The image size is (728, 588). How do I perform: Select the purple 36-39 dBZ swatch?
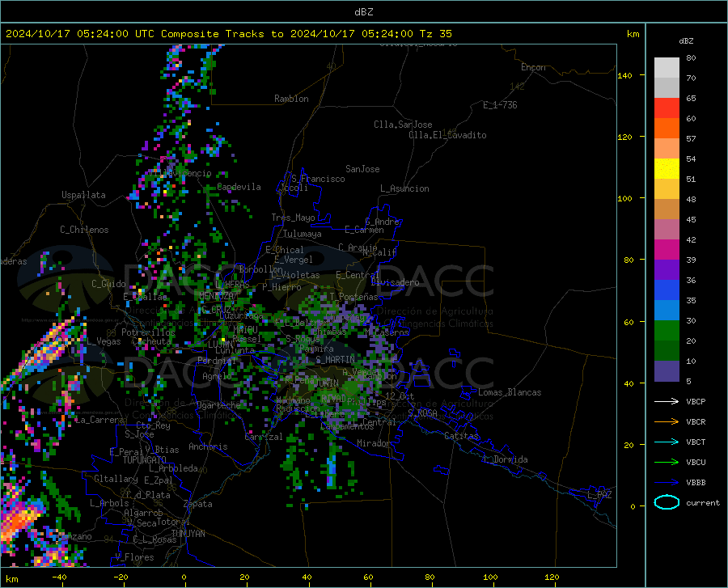[667, 270]
